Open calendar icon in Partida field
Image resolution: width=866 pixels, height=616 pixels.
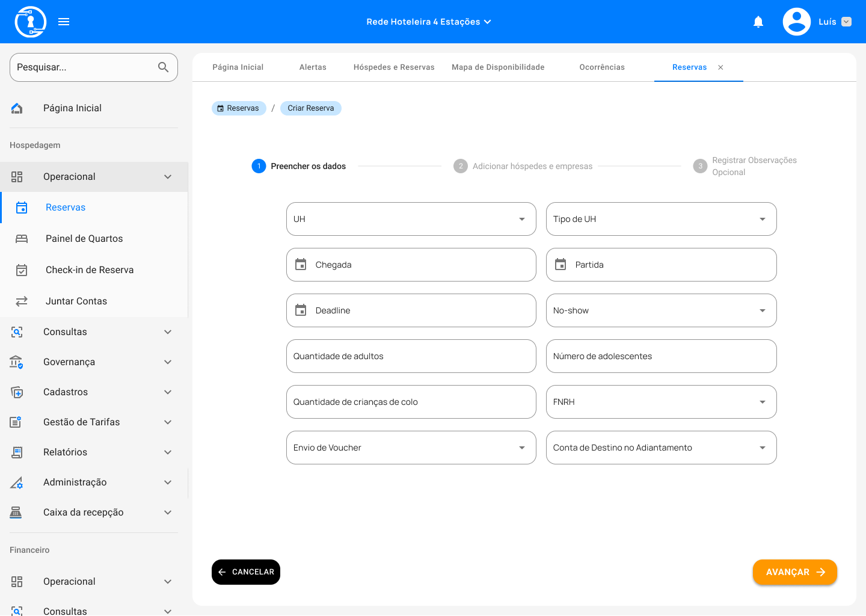coord(560,265)
